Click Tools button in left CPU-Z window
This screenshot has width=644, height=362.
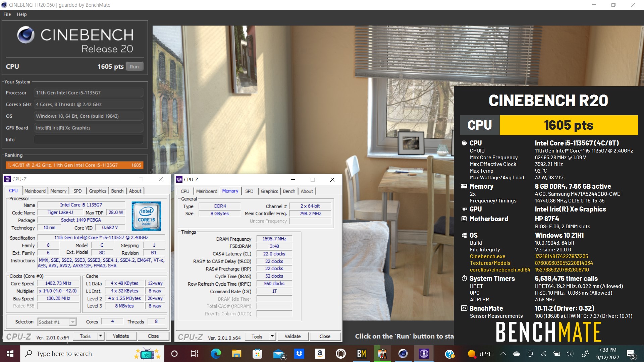pyautogui.click(x=85, y=336)
